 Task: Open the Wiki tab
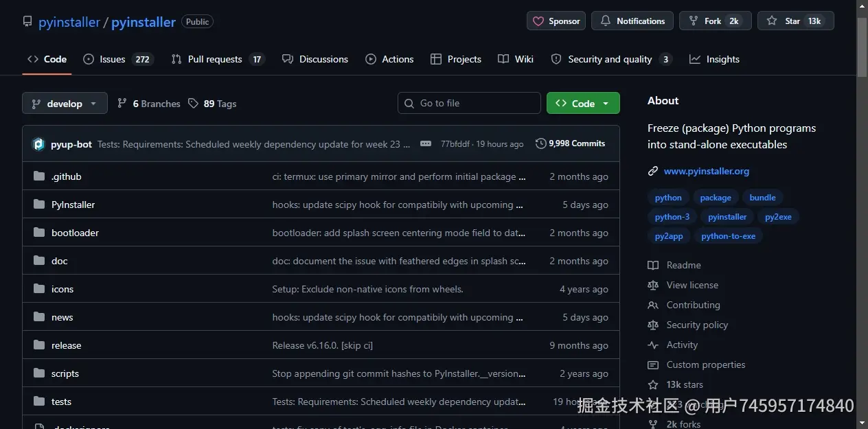[516, 59]
